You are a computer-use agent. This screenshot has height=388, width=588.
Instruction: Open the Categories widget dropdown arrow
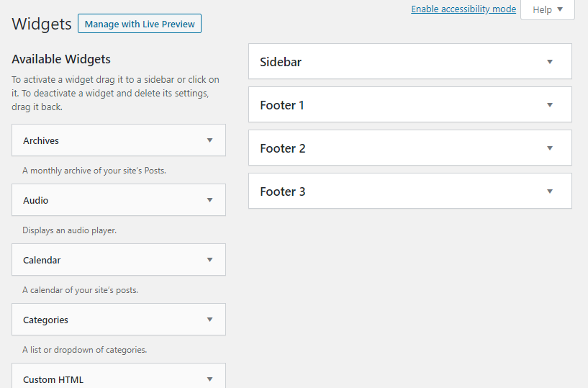[x=209, y=320]
